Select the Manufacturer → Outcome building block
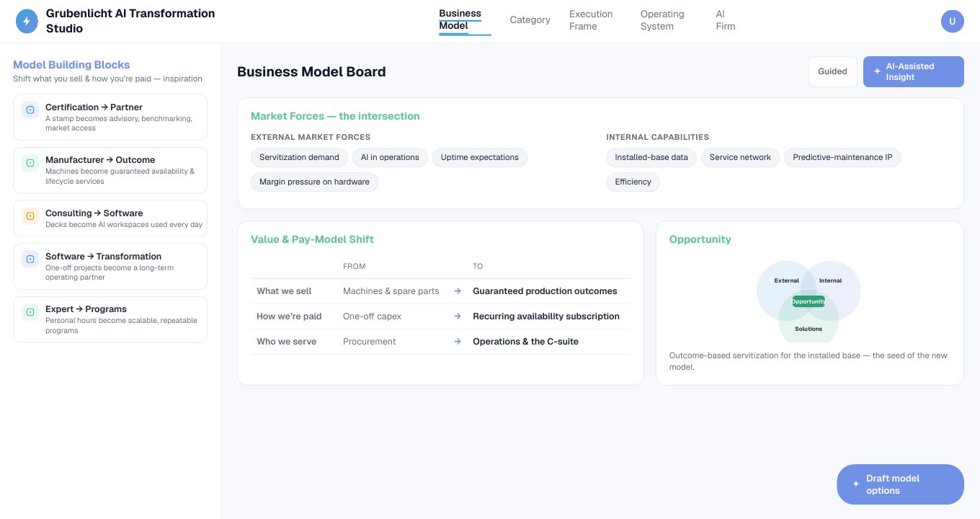The height and width of the screenshot is (519, 980). pyautogui.click(x=110, y=170)
